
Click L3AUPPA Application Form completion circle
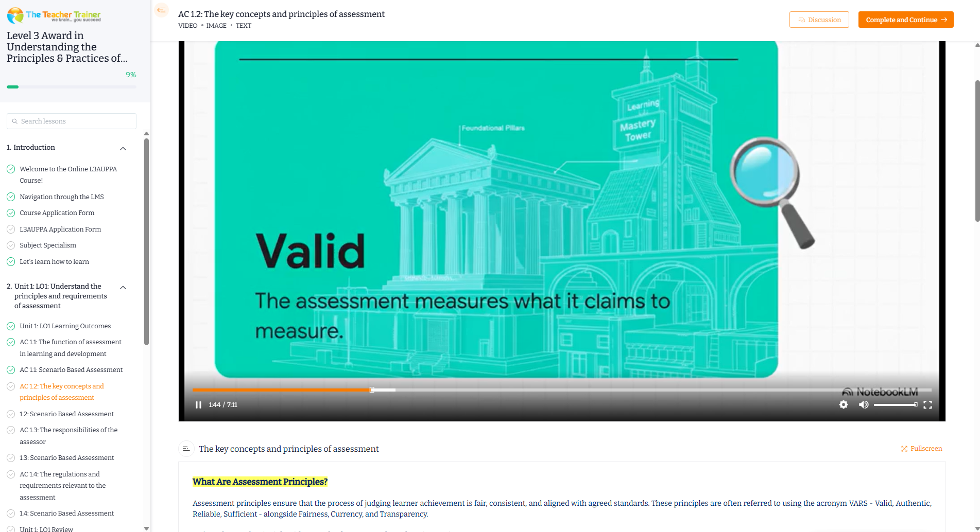click(x=11, y=229)
